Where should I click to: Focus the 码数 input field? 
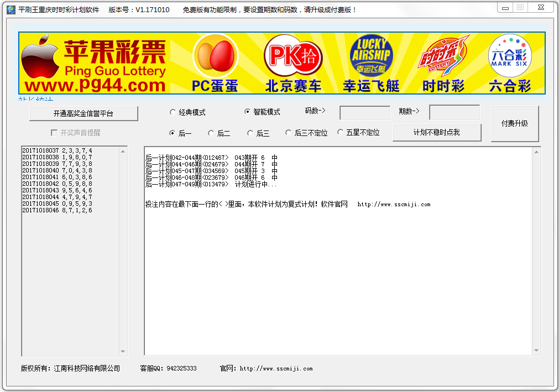(365, 113)
